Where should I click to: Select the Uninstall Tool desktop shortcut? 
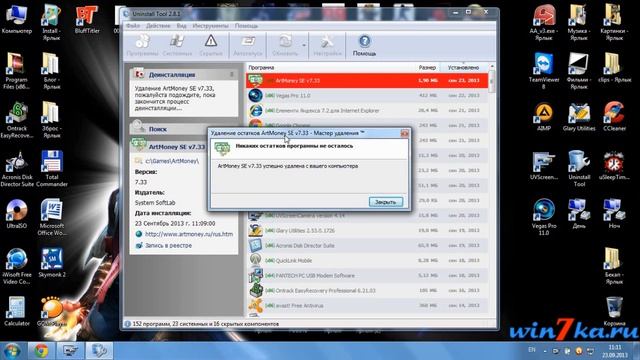[x=579, y=169]
